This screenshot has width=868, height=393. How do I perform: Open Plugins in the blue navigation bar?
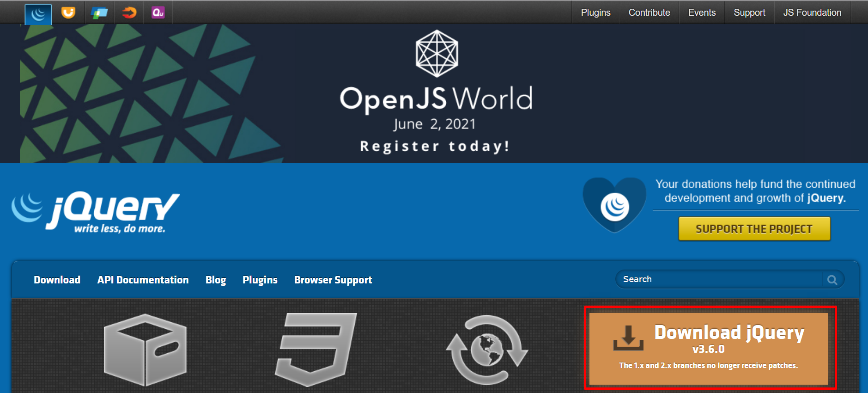260,280
